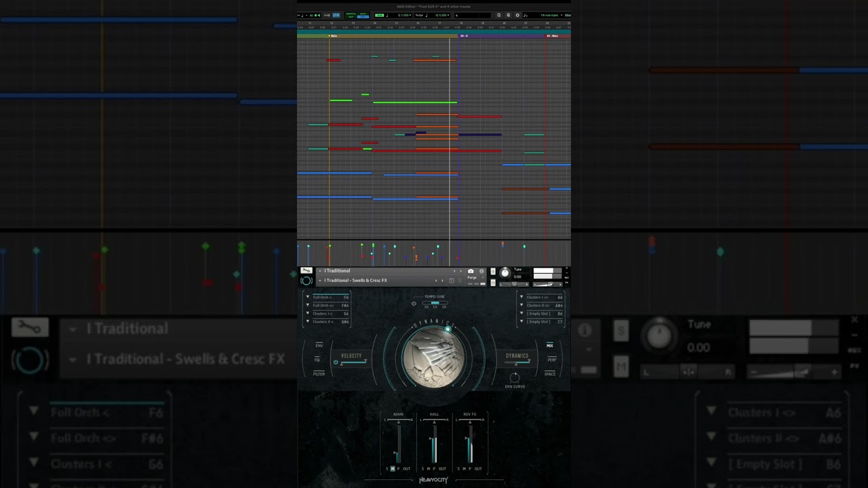
Task: Solo the instrument with Kontakt S button
Action: [493, 271]
